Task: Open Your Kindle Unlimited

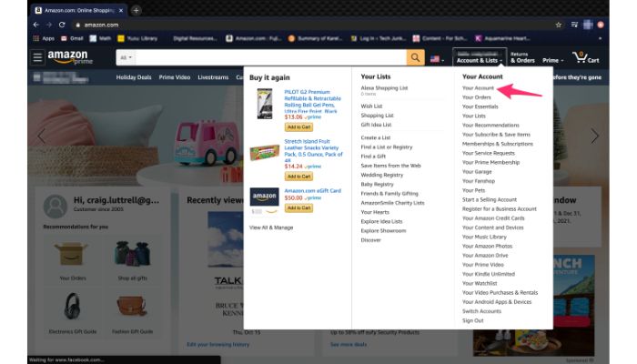Action: (489, 274)
